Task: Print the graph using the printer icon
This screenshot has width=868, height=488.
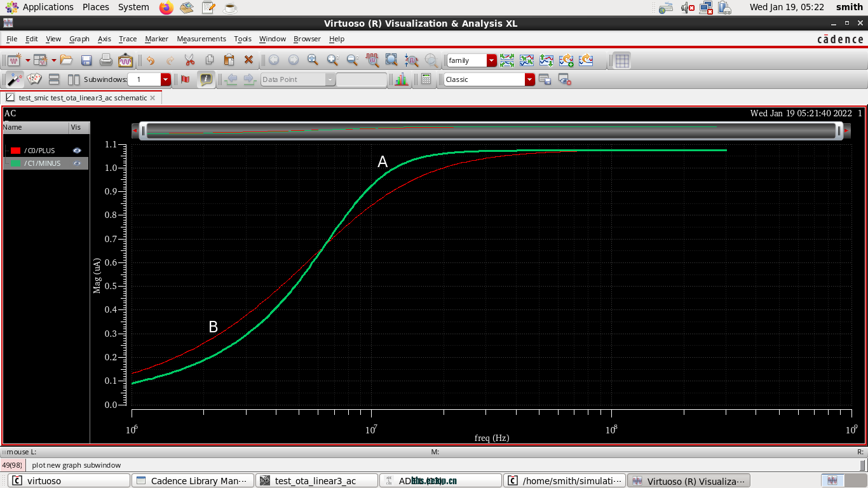Action: click(106, 60)
